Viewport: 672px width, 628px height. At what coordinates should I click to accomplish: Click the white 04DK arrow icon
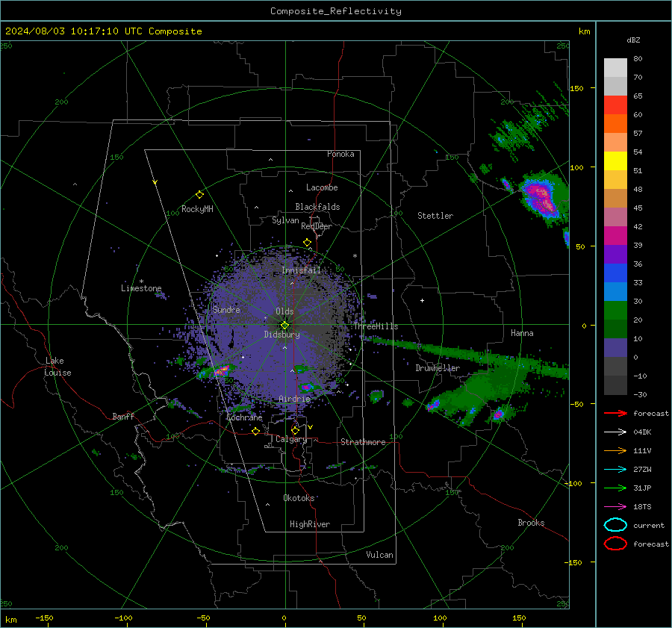(x=615, y=432)
